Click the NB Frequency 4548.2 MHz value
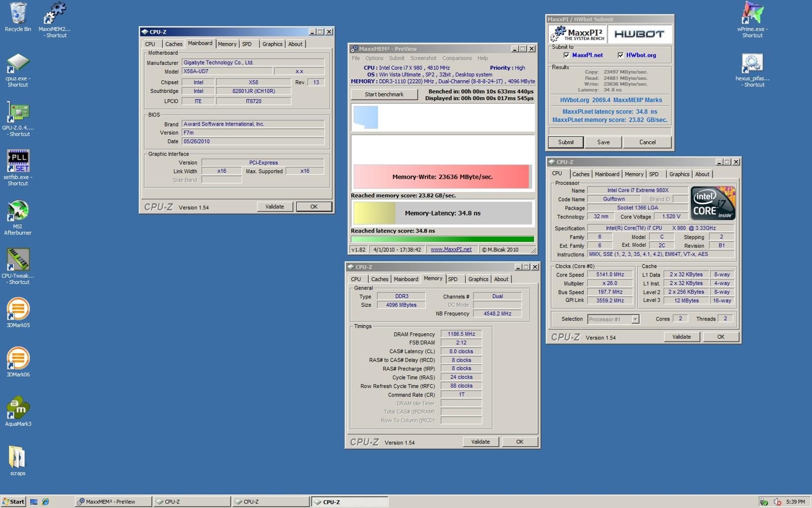 (x=497, y=313)
